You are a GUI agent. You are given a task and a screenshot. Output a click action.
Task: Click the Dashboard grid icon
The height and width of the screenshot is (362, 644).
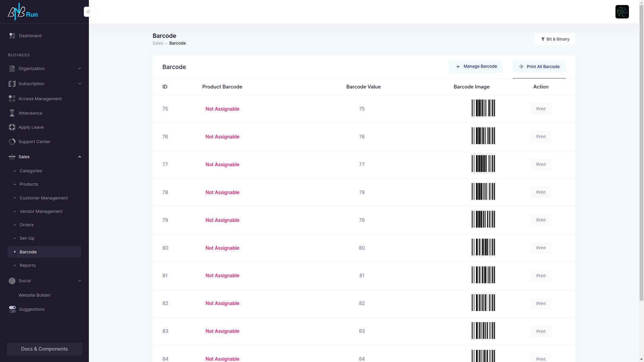tap(12, 36)
